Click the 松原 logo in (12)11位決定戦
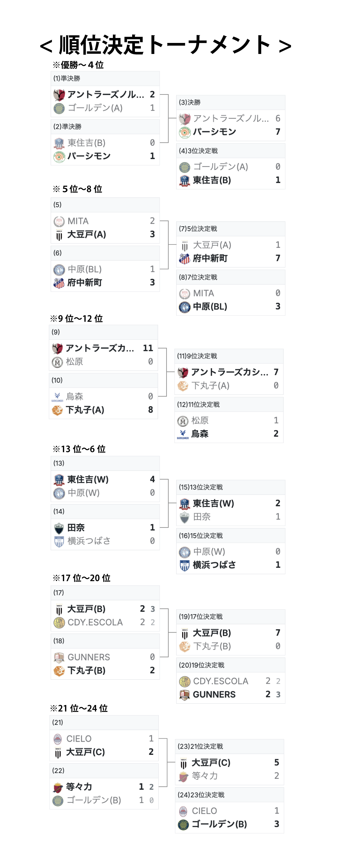 (x=183, y=421)
